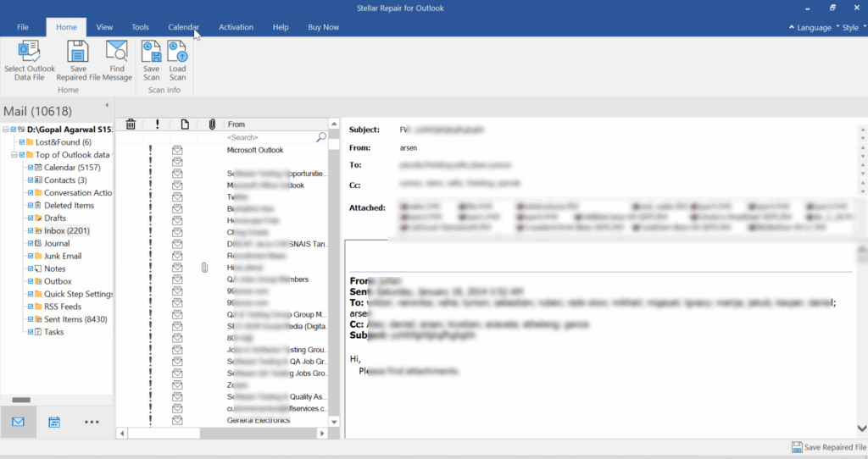Select the Notes folder
Image resolution: width=868 pixels, height=459 pixels.
[55, 268]
